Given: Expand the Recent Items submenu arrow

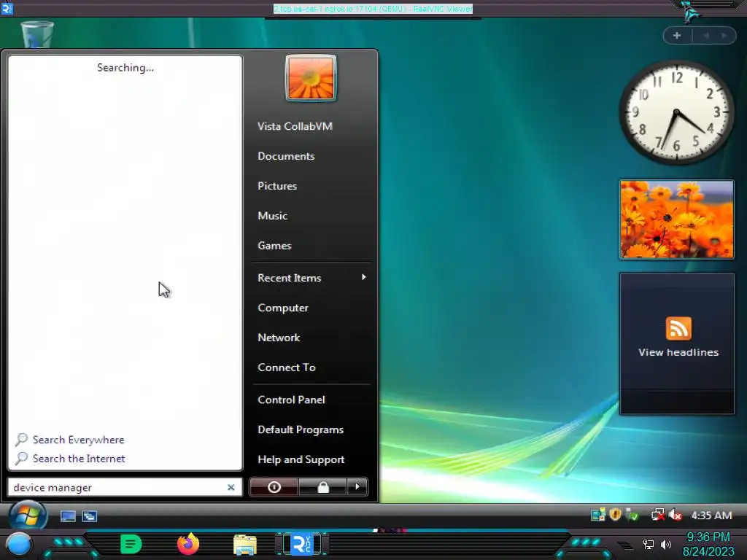Looking at the screenshot, I should (x=364, y=277).
